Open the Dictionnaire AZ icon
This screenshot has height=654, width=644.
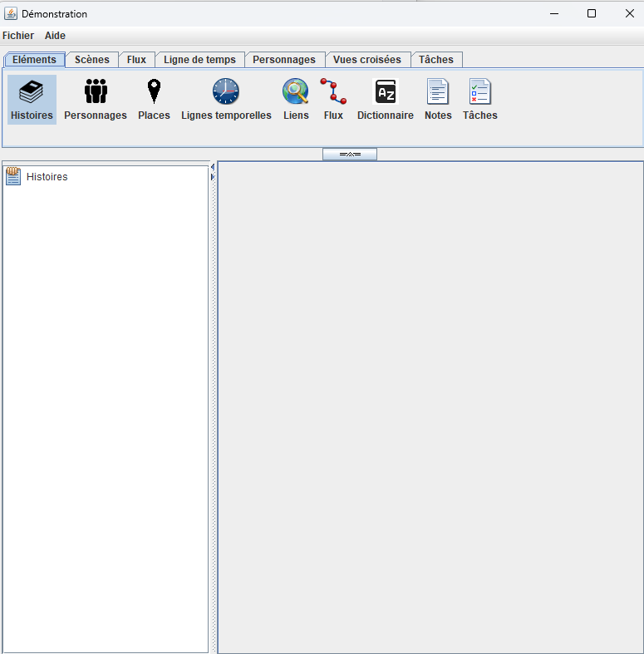[386, 91]
